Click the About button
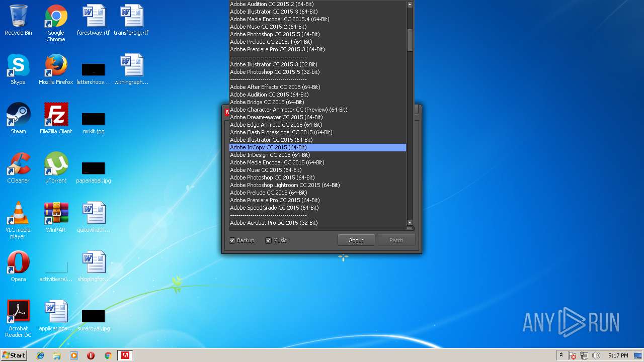The width and height of the screenshot is (644, 362). [356, 240]
